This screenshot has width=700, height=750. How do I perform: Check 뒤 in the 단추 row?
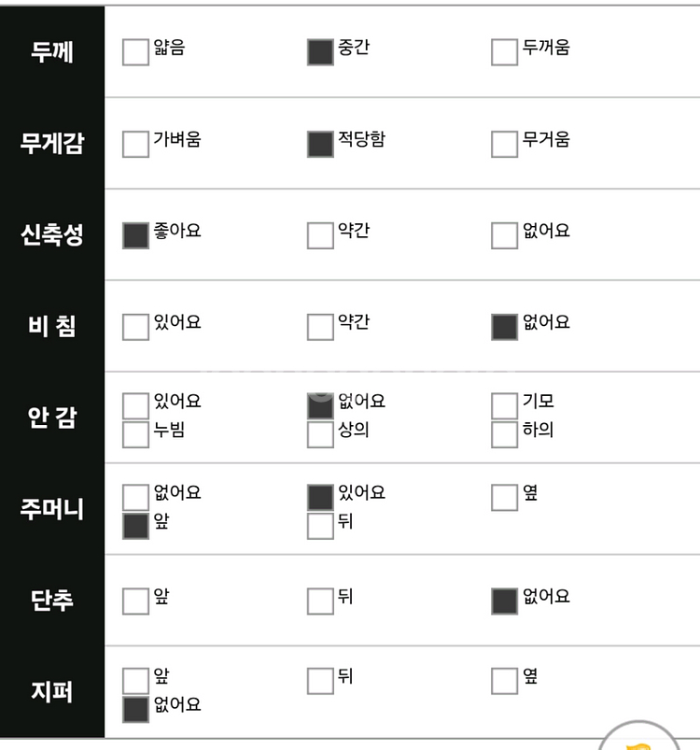pos(320,601)
